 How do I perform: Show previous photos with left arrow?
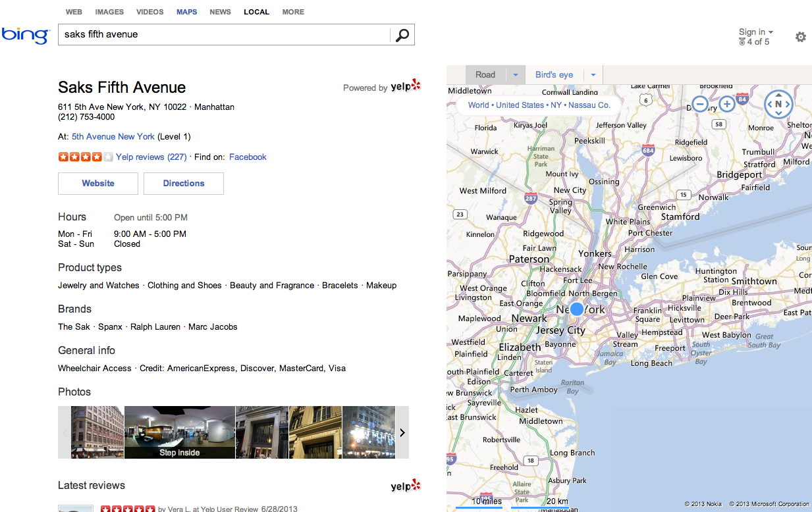(x=65, y=432)
